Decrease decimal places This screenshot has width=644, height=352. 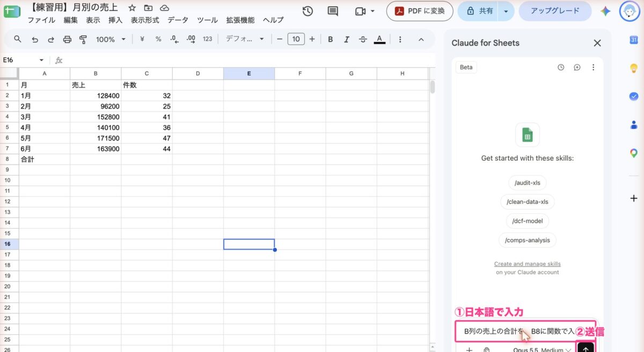click(x=174, y=39)
